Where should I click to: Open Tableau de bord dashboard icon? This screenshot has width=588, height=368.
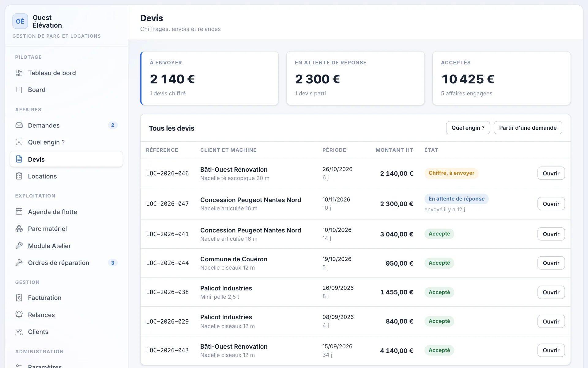tap(19, 73)
